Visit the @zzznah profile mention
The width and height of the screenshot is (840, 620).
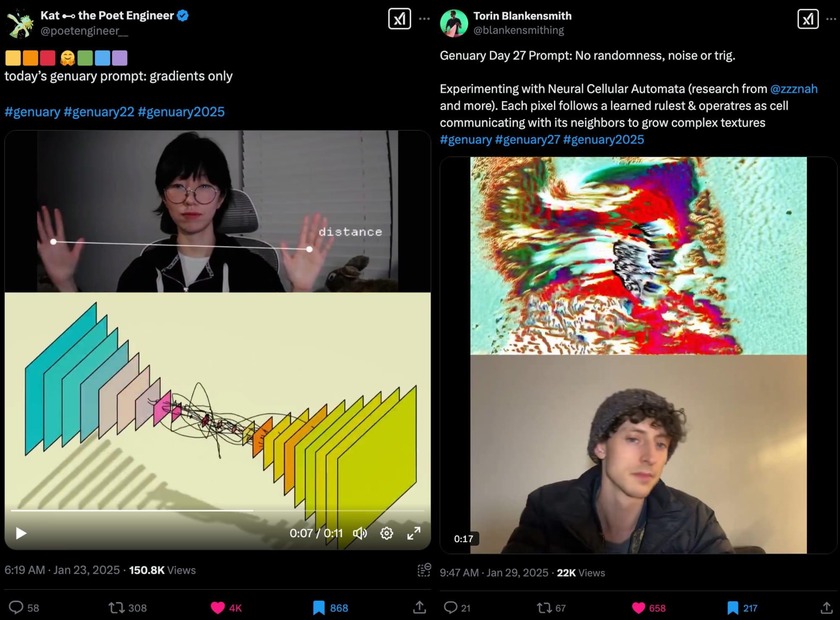pos(794,89)
